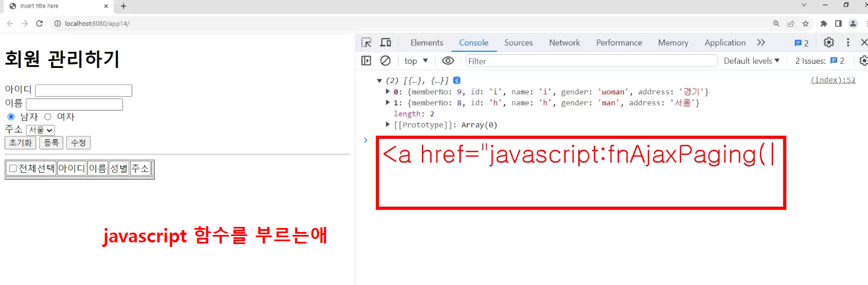Click the 등록 register button
Viewport: 868px width, 285px height.
point(51,143)
